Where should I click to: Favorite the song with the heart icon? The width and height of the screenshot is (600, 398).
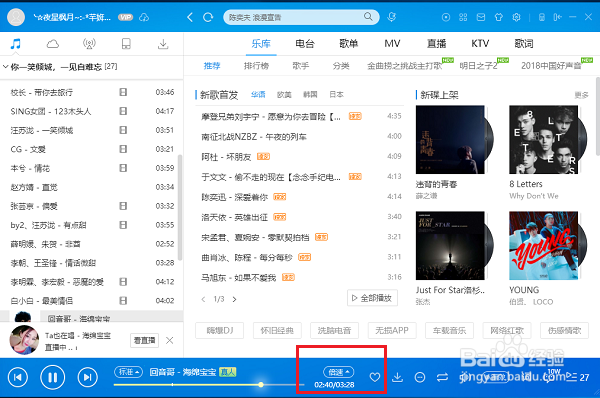coord(375,377)
